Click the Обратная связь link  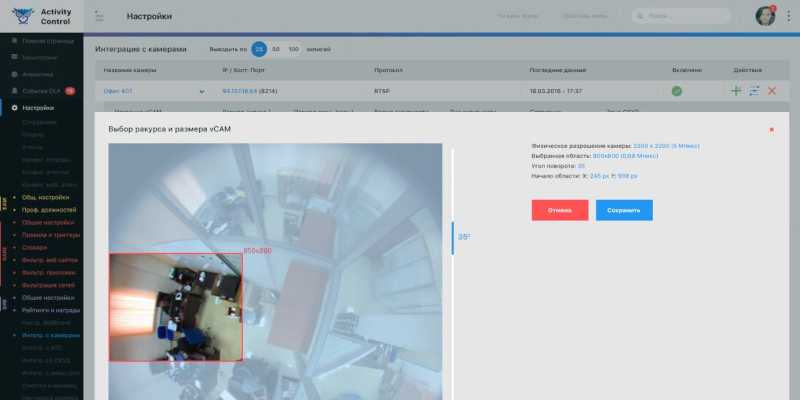pyautogui.click(x=585, y=16)
